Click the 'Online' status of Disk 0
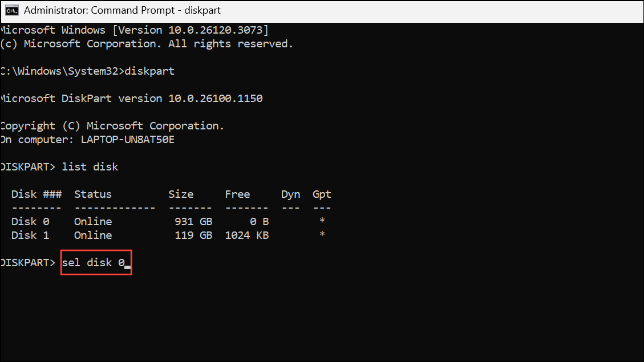This screenshot has width=644, height=362. 93,222
